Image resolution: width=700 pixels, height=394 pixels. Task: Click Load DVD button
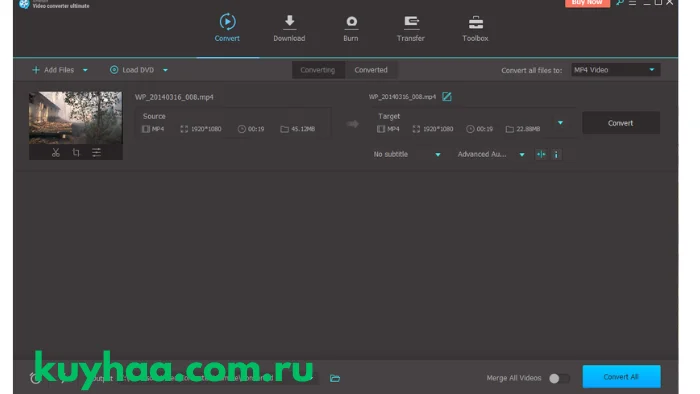click(x=132, y=70)
